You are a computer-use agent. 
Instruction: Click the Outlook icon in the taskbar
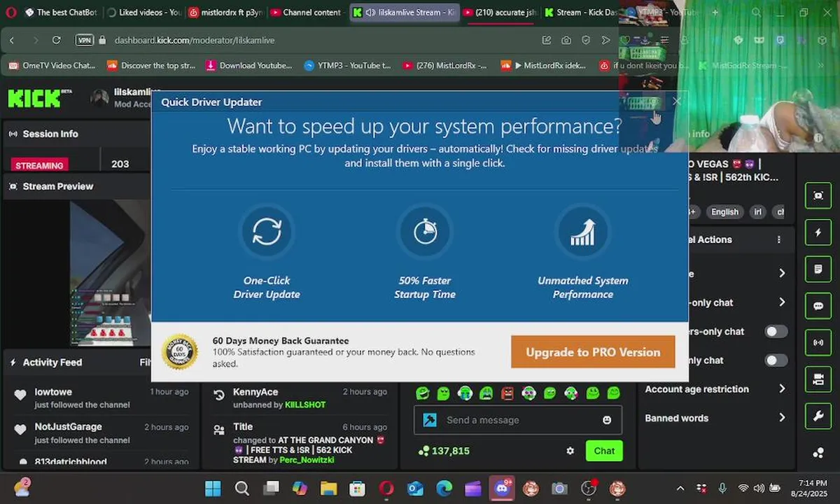[x=415, y=488]
